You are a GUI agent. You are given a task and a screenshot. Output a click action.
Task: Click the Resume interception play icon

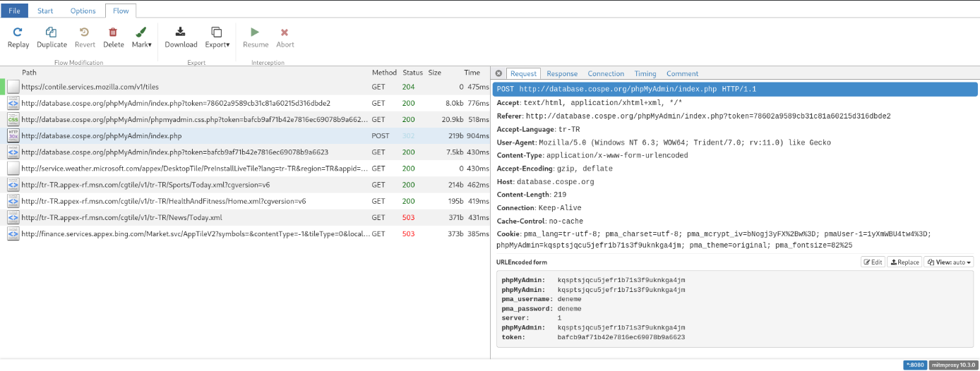pos(255,32)
